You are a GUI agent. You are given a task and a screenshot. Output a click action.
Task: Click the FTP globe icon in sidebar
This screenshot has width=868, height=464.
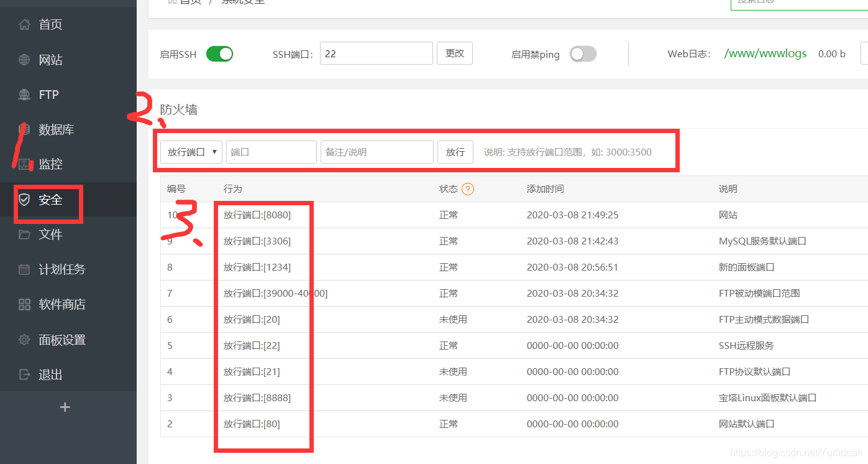pyautogui.click(x=24, y=95)
